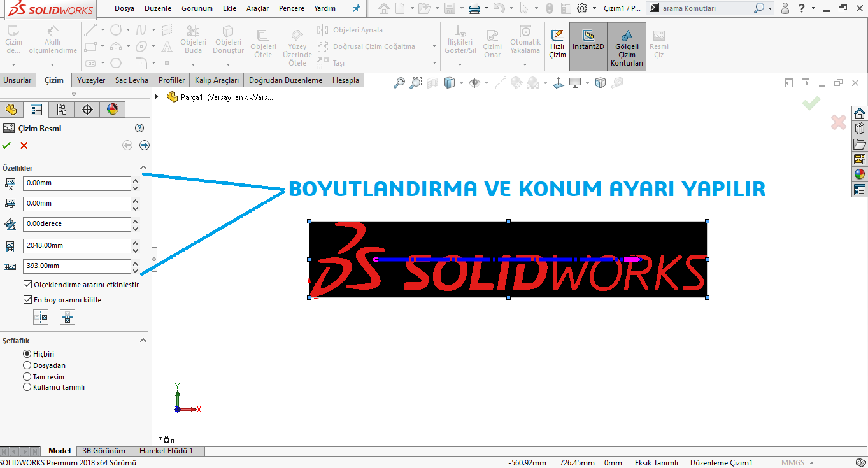Image resolution: width=868 pixels, height=468 pixels.
Task: Select the Dosyadan transparency radio option
Action: (x=27, y=365)
